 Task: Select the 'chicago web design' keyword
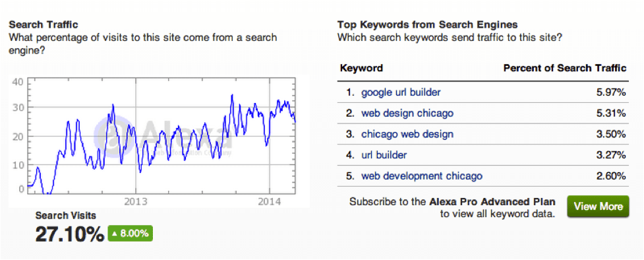pyautogui.click(x=407, y=134)
